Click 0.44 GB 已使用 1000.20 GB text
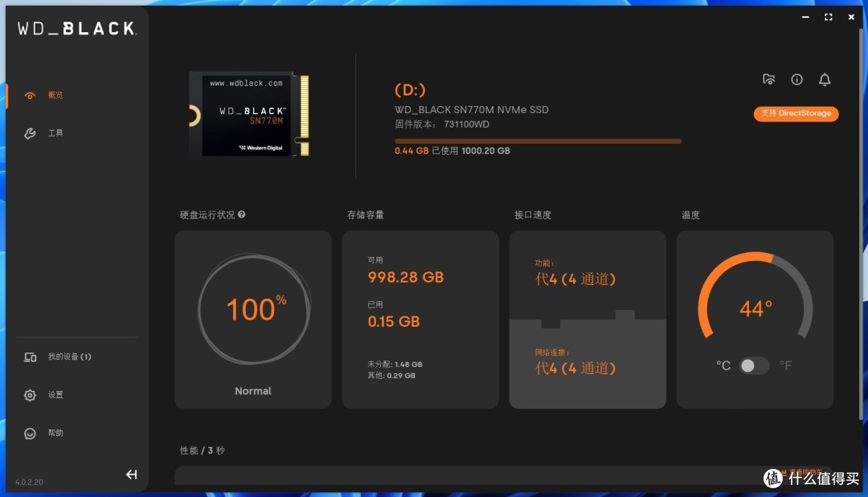Image resolution: width=868 pixels, height=497 pixels. coord(452,150)
